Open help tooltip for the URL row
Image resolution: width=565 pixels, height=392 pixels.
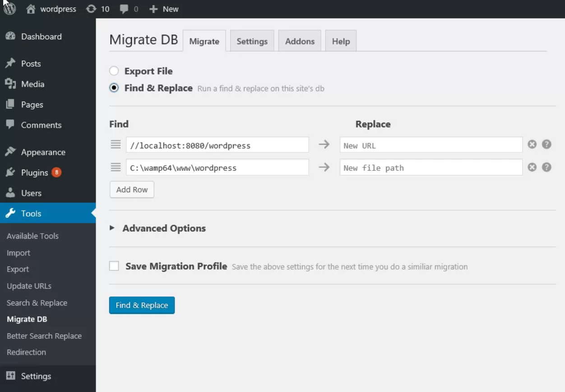[x=546, y=144]
